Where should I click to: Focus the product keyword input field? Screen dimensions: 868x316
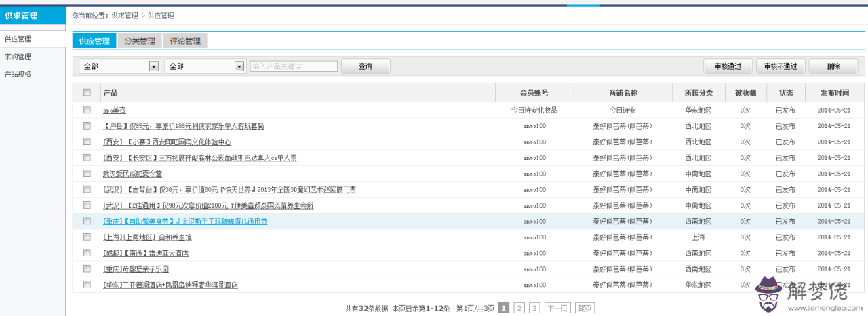coord(294,66)
